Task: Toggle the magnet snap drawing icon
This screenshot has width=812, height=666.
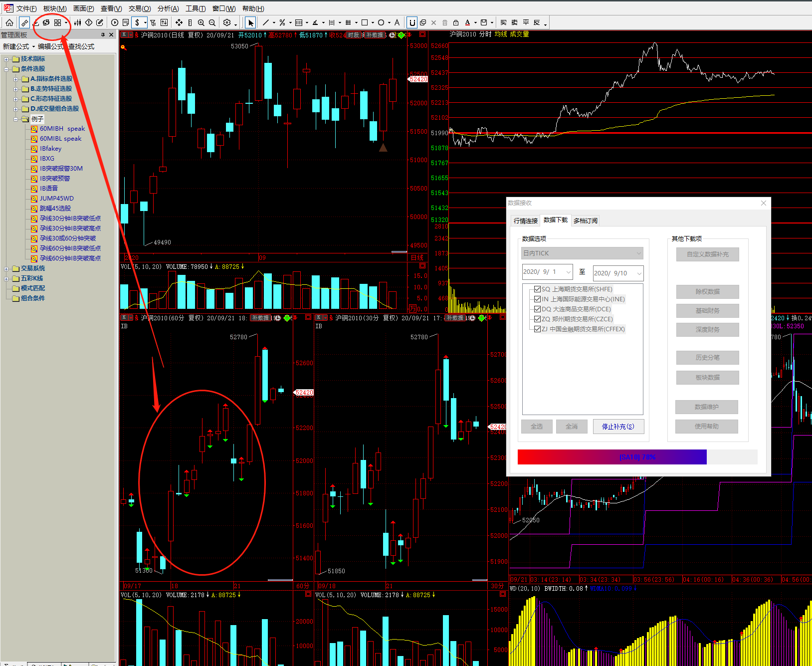Action: (412, 22)
